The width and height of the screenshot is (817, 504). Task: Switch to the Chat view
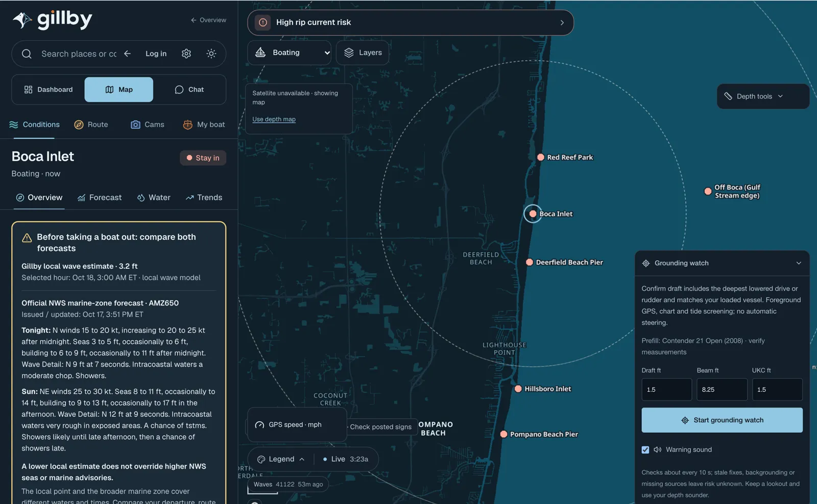click(x=189, y=89)
